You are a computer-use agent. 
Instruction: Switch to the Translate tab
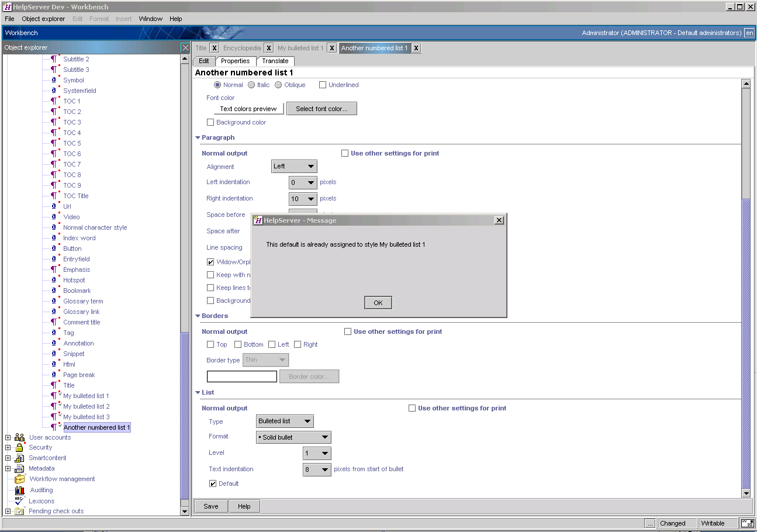(x=275, y=61)
